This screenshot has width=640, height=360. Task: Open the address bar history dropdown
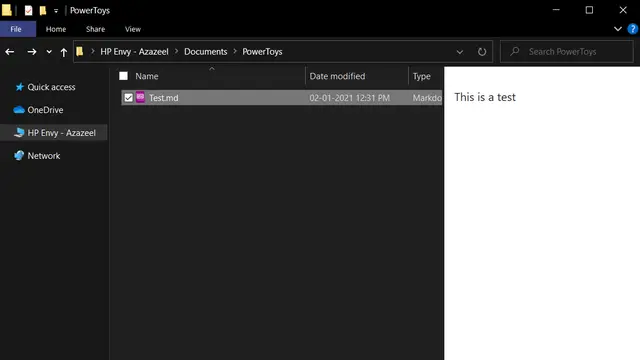[x=460, y=52]
